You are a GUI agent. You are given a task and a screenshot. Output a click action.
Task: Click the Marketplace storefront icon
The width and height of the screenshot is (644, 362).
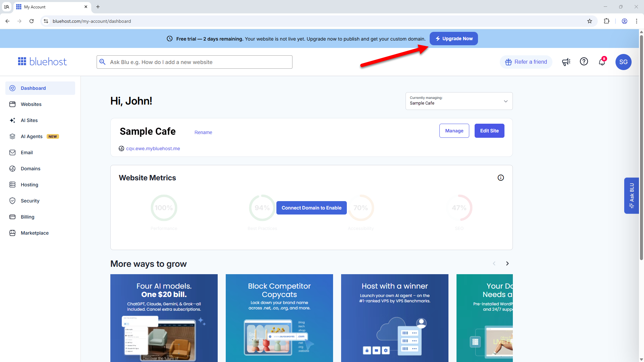click(x=12, y=233)
